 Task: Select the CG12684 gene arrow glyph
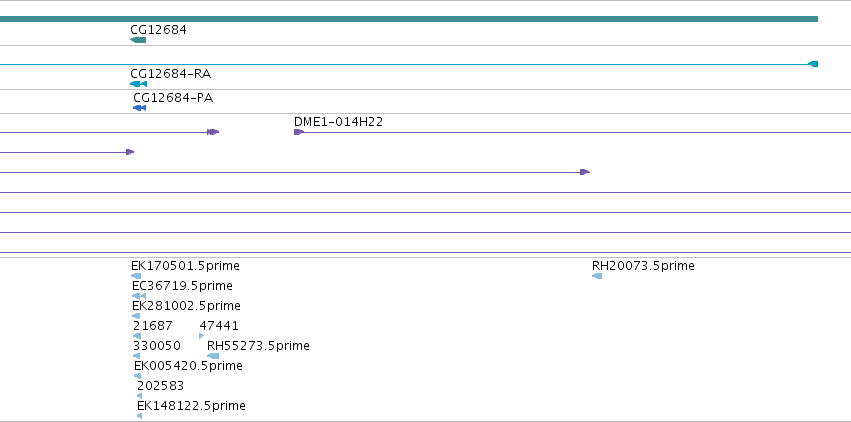138,40
